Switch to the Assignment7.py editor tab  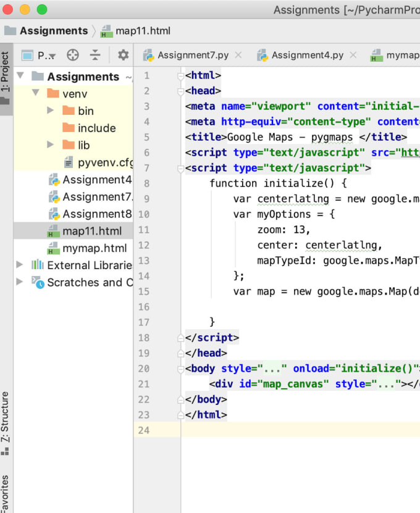tap(193, 55)
